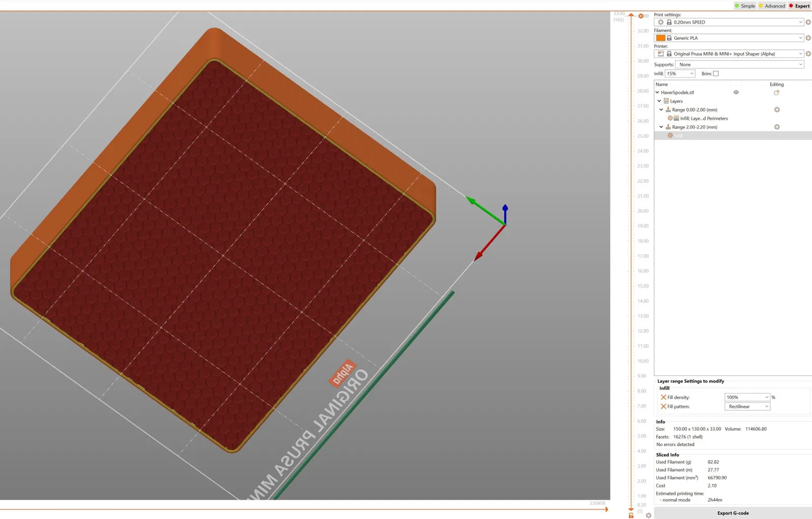This screenshot has height=519, width=812.
Task: Click Export G-code button
Action: coord(733,513)
